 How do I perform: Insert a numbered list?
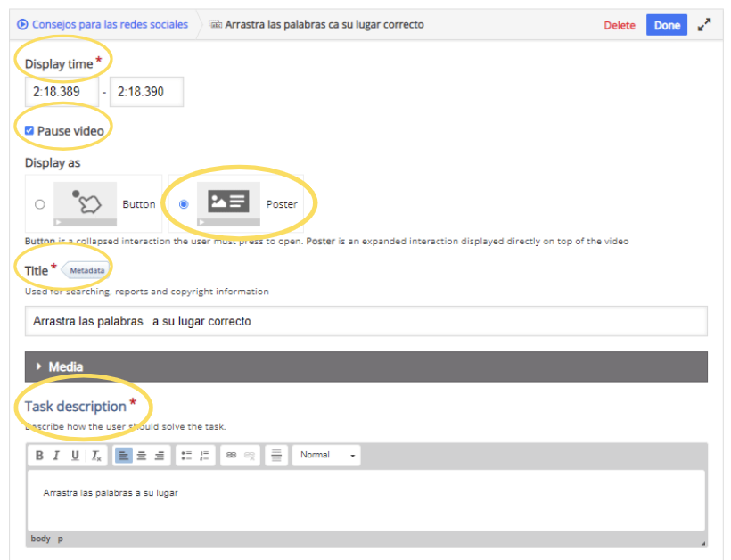tap(204, 456)
